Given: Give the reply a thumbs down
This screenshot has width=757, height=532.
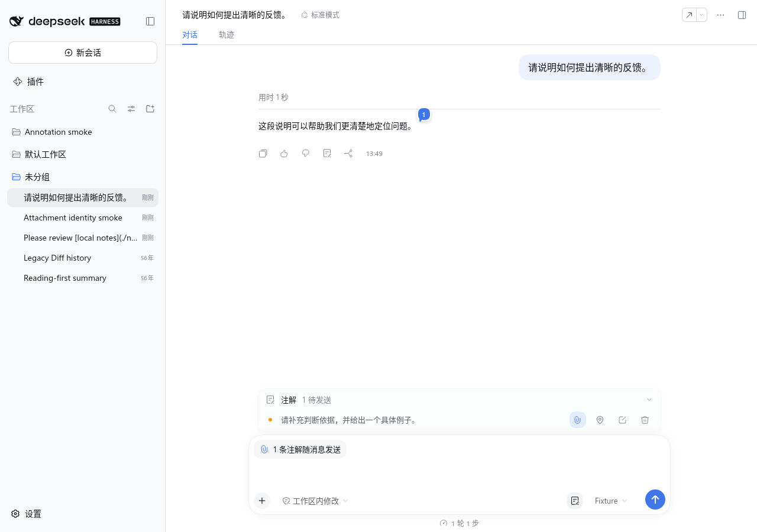Looking at the screenshot, I should pyautogui.click(x=306, y=154).
